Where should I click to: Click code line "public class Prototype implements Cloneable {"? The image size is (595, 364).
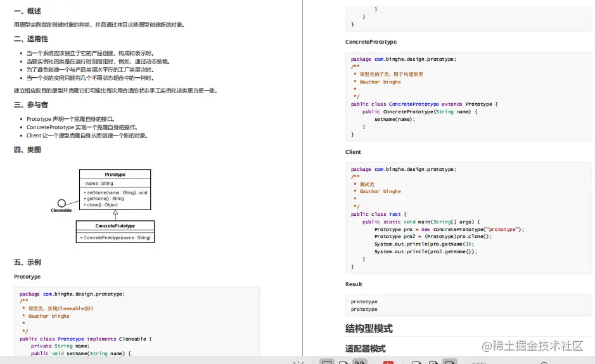pyautogui.click(x=86, y=339)
